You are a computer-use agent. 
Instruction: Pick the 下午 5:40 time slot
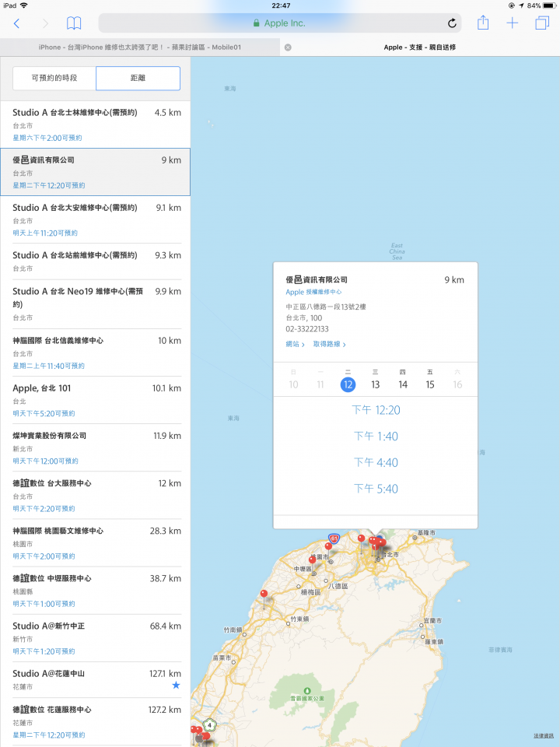376,489
